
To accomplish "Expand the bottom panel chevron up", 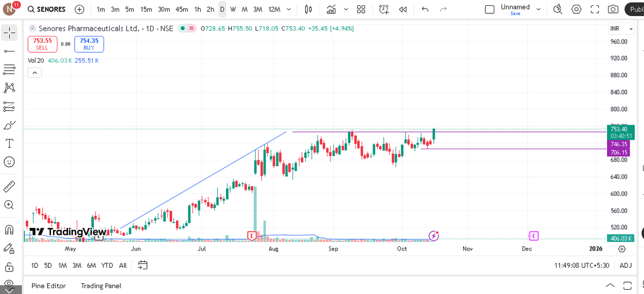I will (610, 285).
